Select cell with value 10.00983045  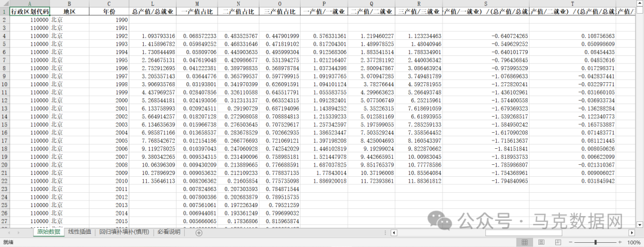point(419,157)
